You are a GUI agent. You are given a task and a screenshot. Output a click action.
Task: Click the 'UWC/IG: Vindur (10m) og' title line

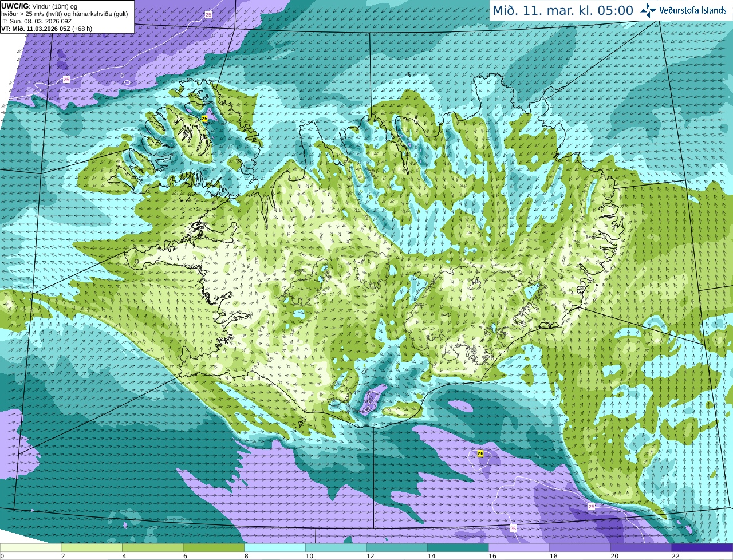40,6
